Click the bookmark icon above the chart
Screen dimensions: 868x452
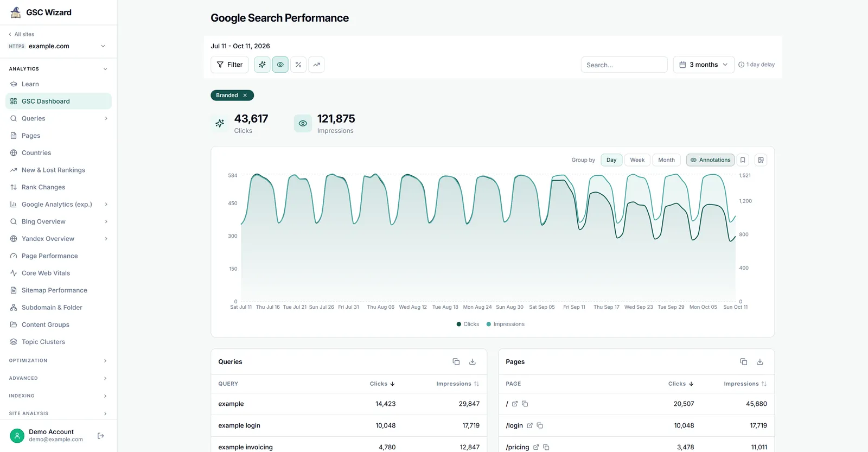(743, 160)
